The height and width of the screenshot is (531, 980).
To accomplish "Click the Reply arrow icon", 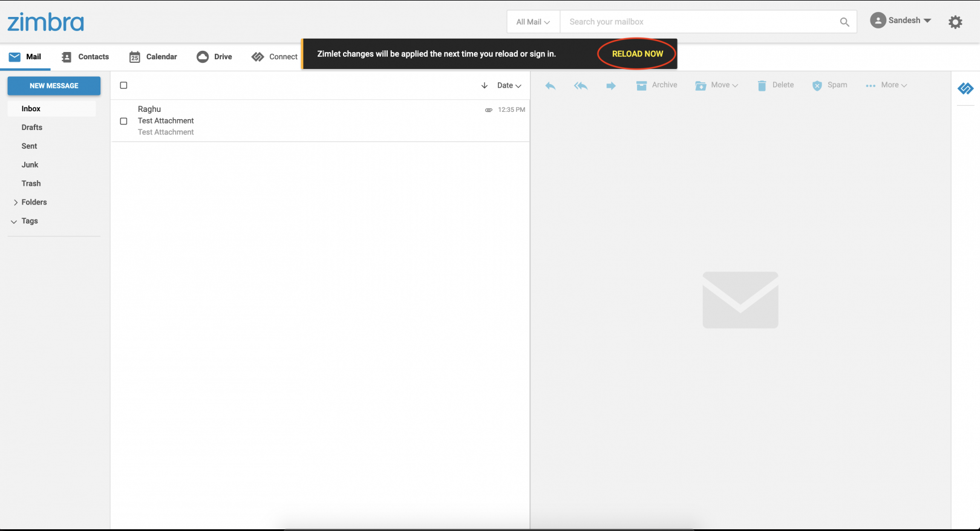I will click(x=550, y=86).
